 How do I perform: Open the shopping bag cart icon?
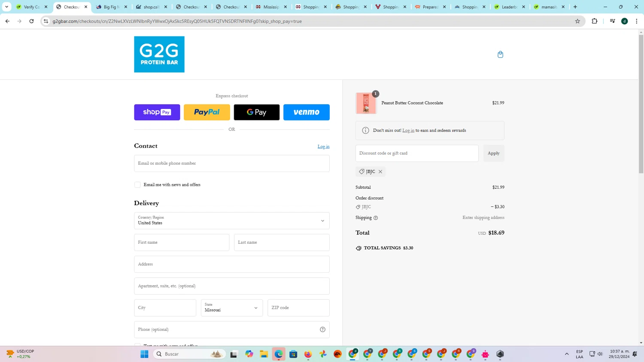point(500,54)
